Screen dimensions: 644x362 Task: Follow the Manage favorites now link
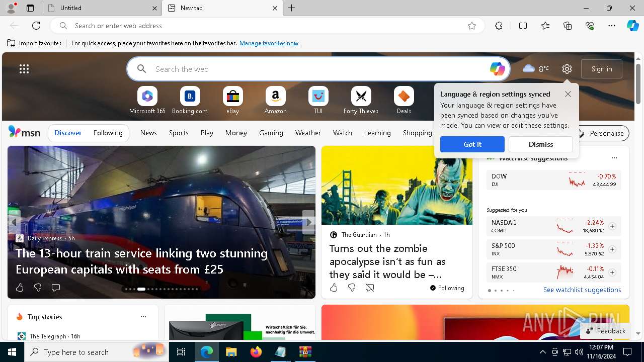click(269, 43)
